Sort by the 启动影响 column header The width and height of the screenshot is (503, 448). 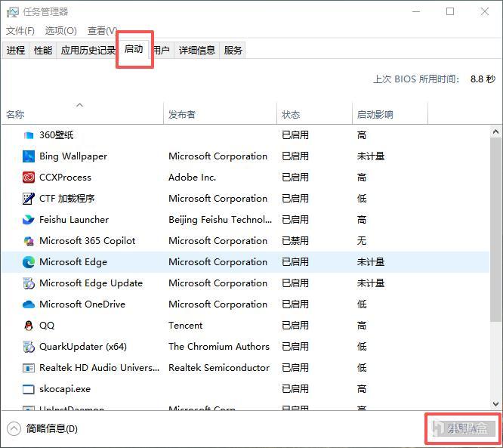tap(390, 114)
